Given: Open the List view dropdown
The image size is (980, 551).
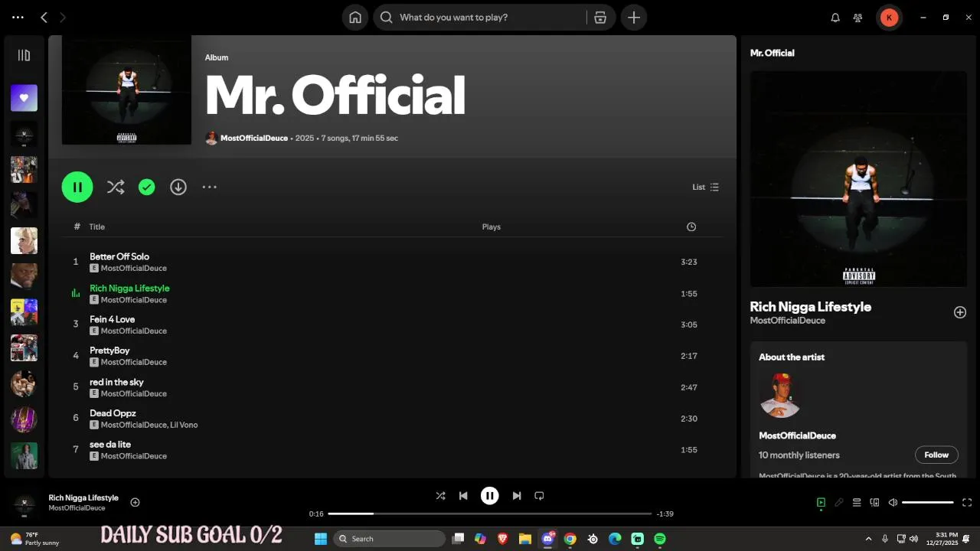Looking at the screenshot, I should (x=705, y=187).
